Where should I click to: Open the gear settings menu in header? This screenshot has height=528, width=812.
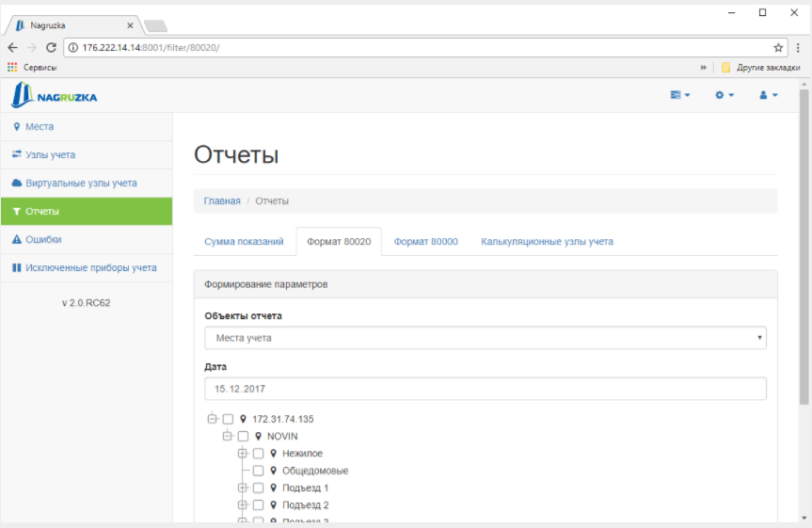pyautogui.click(x=724, y=95)
